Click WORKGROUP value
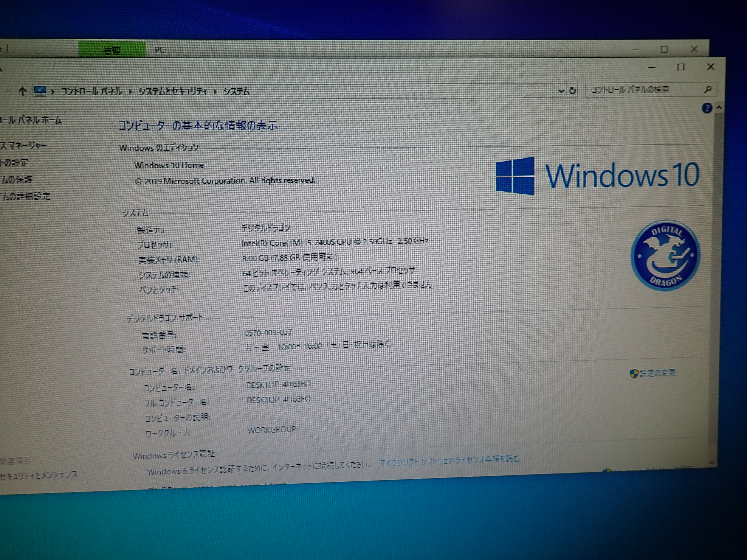The image size is (747, 560). click(272, 430)
